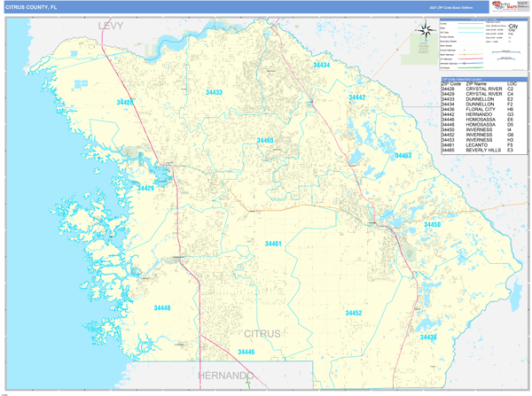The height and width of the screenshot is (396, 532).
Task: Click grid location C2 in the index
Action: 511,89
